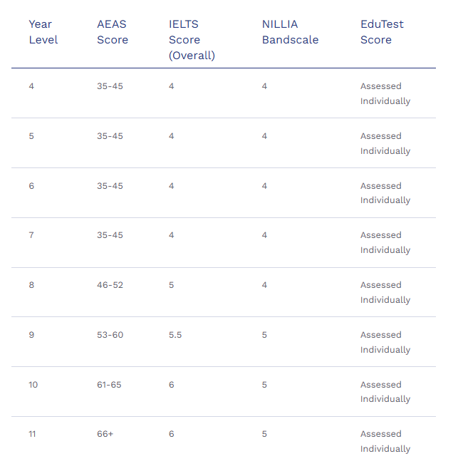Select the Year Level 7 cell

[31, 235]
